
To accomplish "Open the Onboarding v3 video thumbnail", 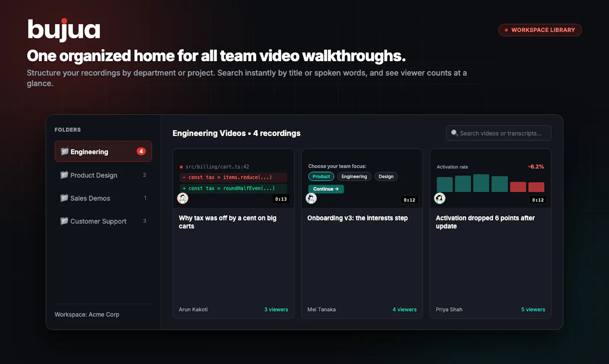I will [362, 178].
